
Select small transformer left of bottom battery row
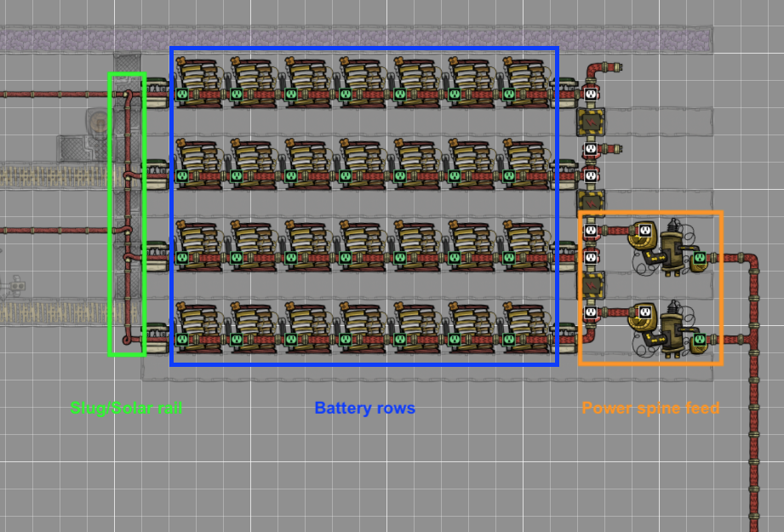pos(157,338)
